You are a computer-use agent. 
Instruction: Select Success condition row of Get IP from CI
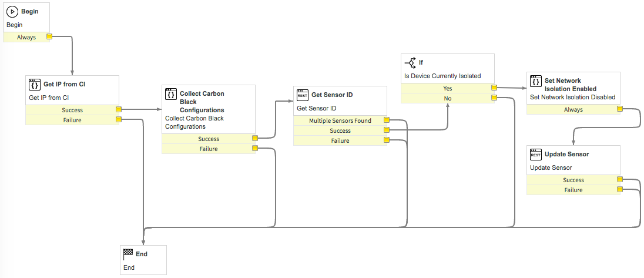coord(72,110)
